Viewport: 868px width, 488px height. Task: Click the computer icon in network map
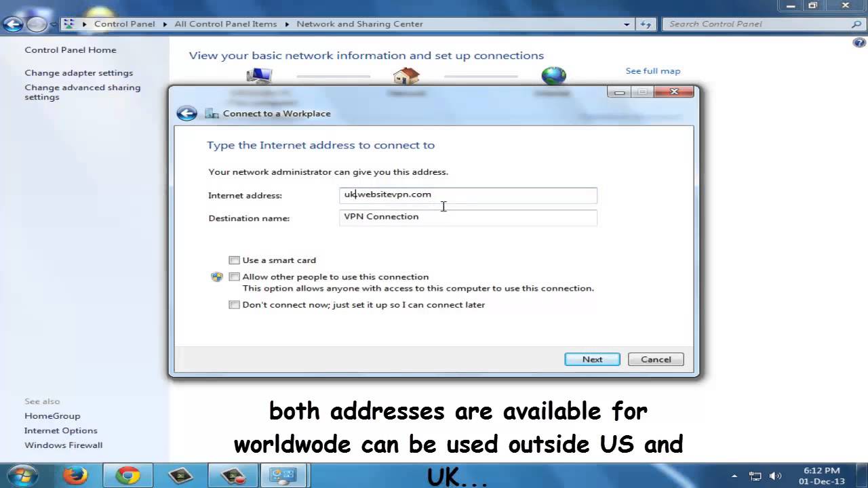260,75
